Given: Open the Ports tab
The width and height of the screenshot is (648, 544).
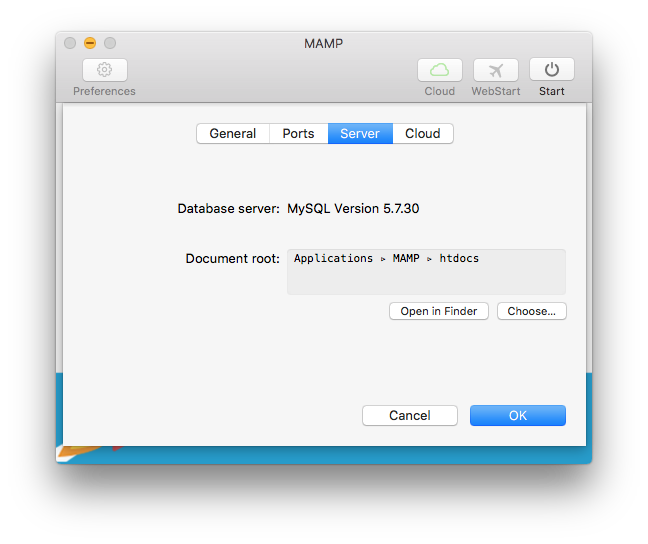Looking at the screenshot, I should click(x=298, y=134).
